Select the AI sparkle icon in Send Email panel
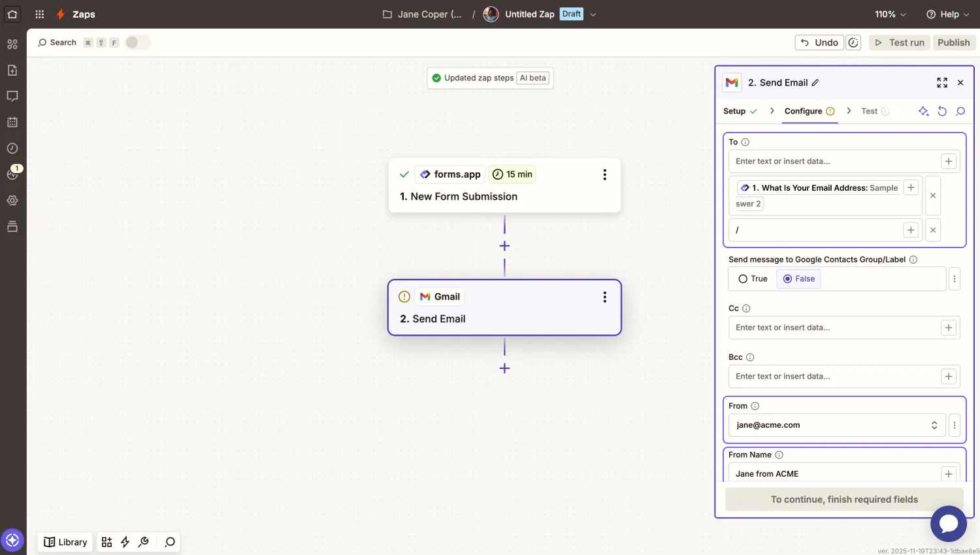 click(923, 111)
